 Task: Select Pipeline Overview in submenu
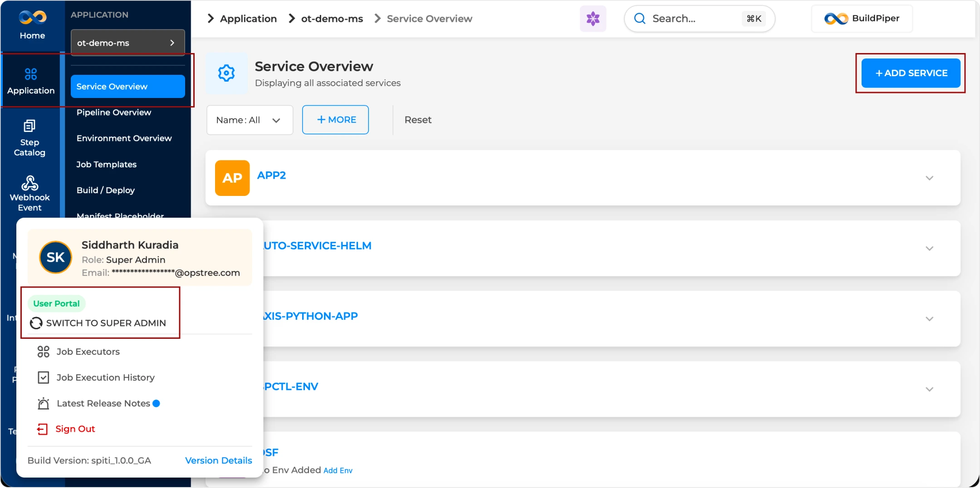coord(113,112)
